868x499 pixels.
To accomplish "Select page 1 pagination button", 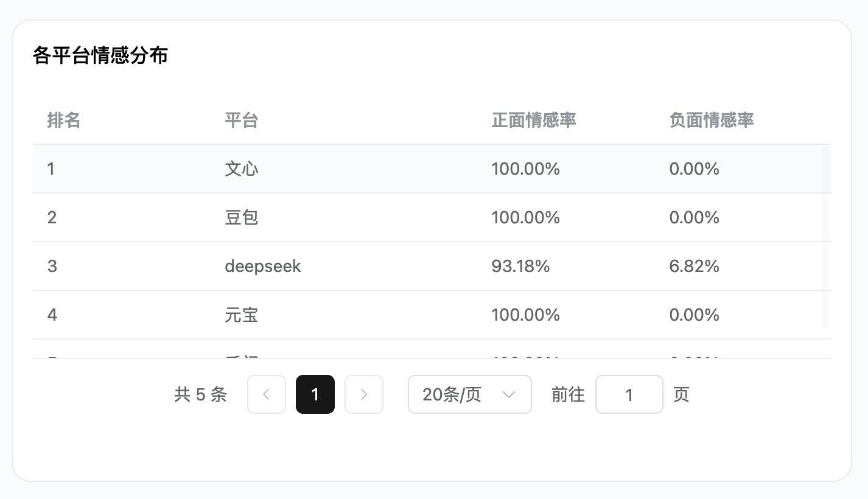I will pyautogui.click(x=315, y=394).
